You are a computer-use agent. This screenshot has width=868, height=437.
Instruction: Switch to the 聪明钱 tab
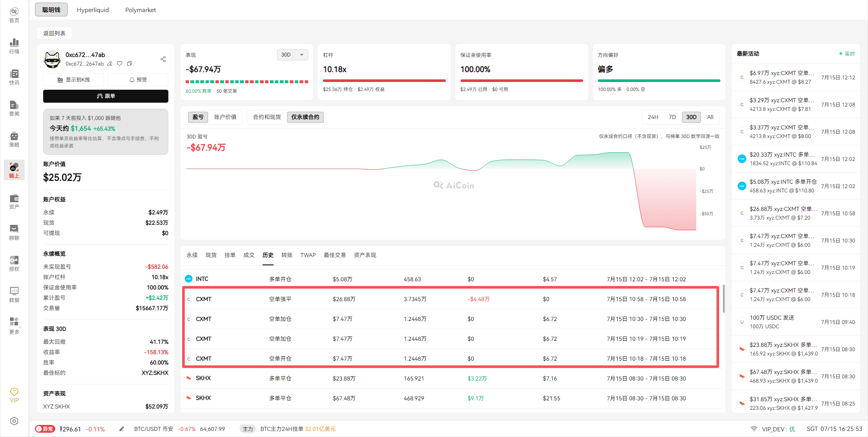pyautogui.click(x=51, y=9)
